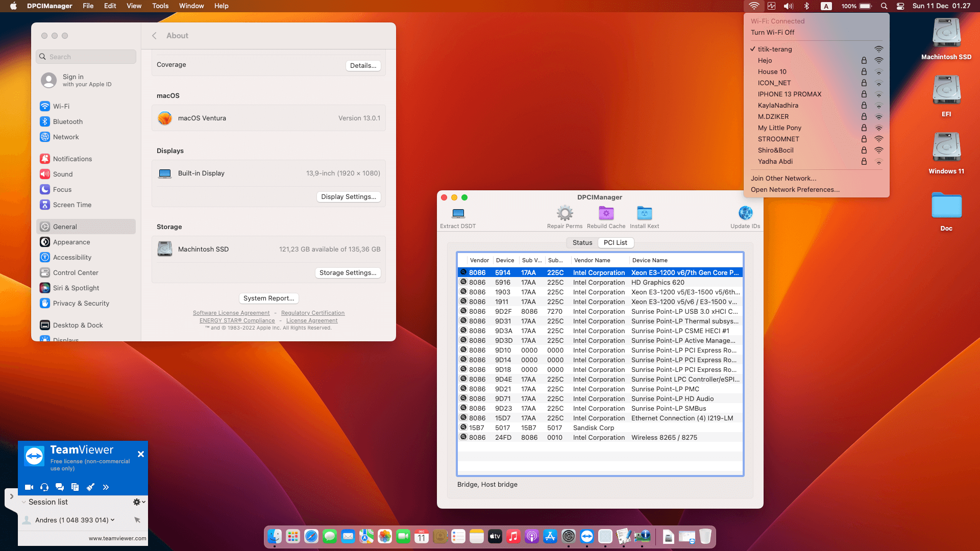The width and height of the screenshot is (980, 551).
Task: Open Safari in the Dock
Action: 311,536
